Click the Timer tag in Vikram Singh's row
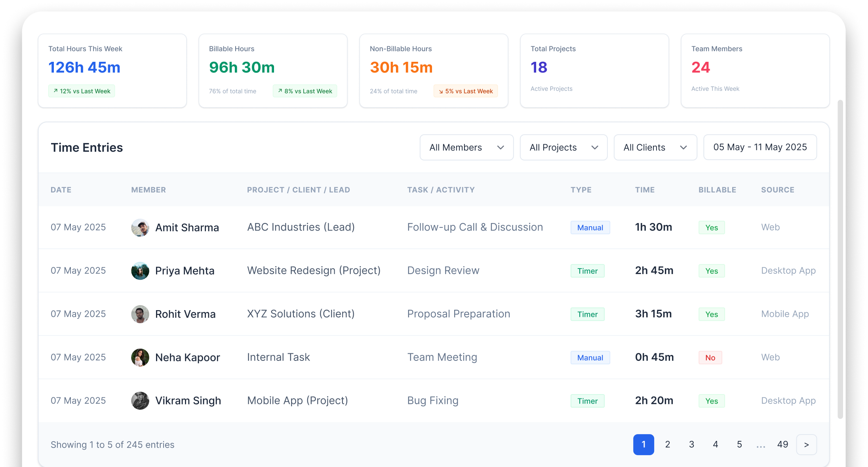The width and height of the screenshot is (868, 467). [587, 401]
